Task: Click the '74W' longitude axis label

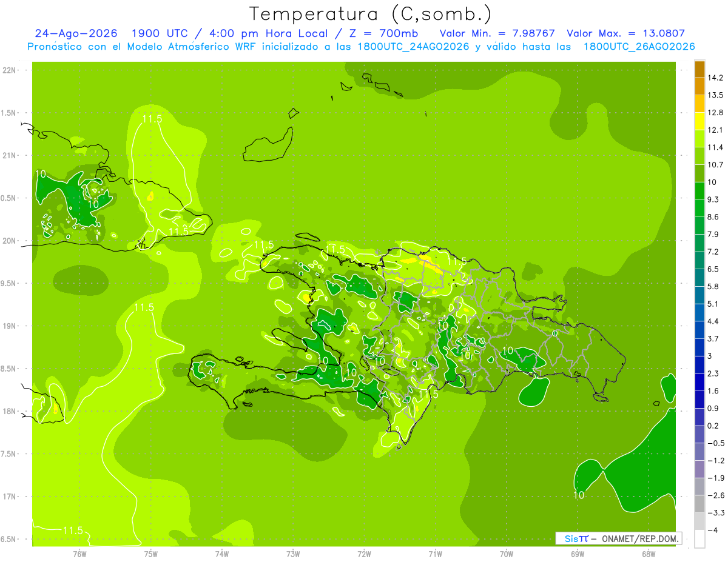Action: coord(222,553)
